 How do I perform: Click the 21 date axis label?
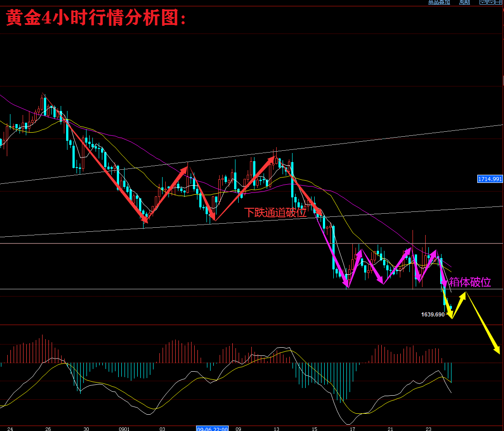pos(390,429)
